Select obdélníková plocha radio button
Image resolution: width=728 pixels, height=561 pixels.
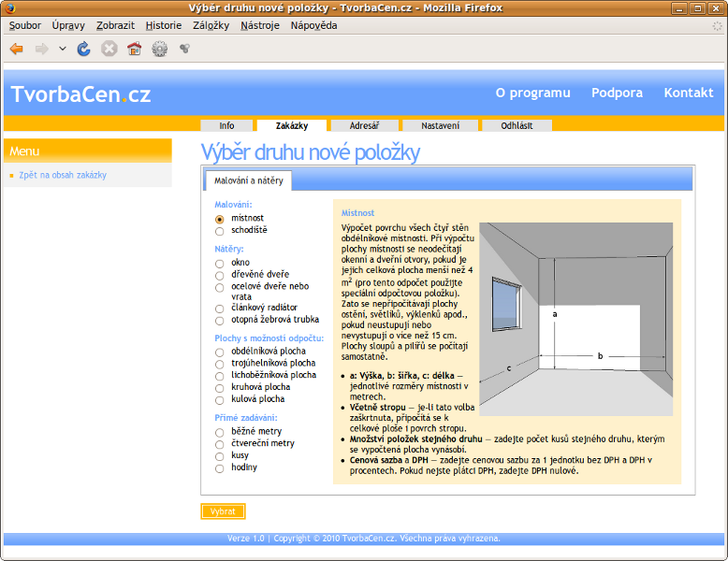[x=220, y=352]
